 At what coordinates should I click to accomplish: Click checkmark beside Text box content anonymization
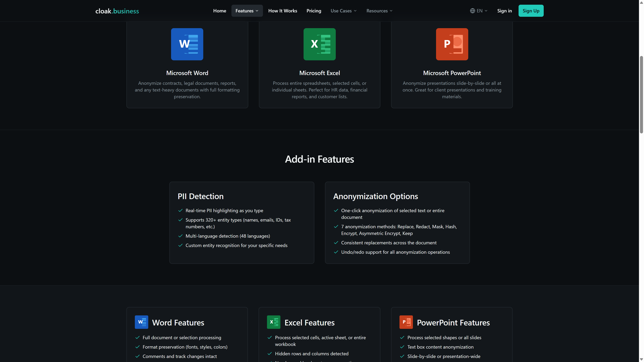click(402, 347)
